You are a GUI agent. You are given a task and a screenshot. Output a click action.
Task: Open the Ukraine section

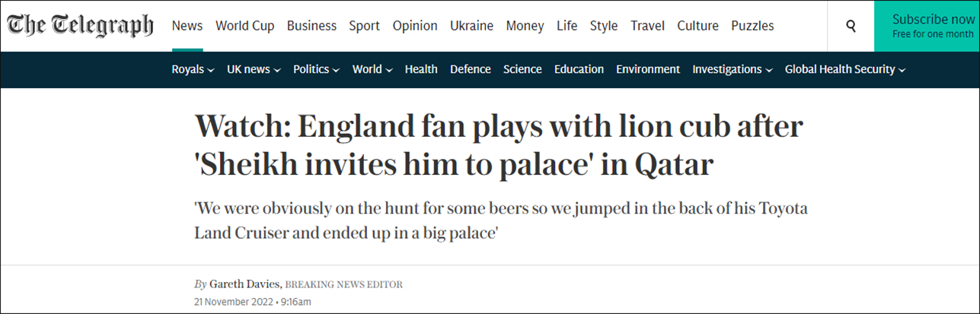pos(471,26)
